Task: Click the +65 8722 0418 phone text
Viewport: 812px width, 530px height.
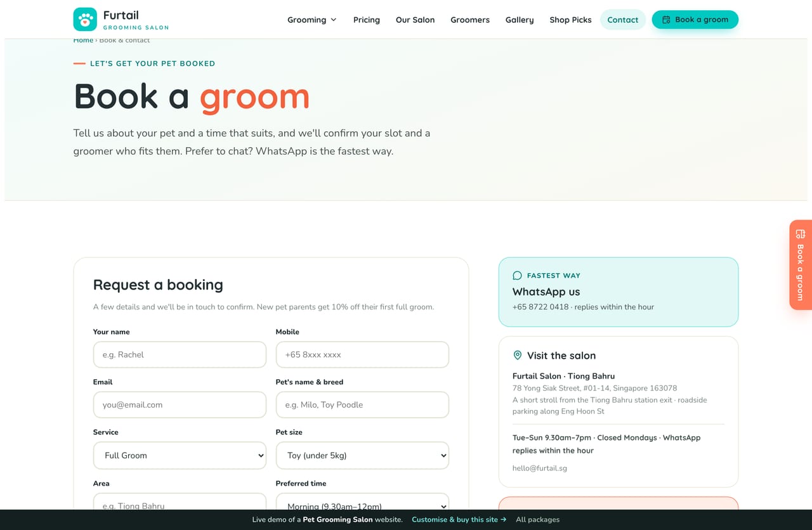Action: [540, 307]
